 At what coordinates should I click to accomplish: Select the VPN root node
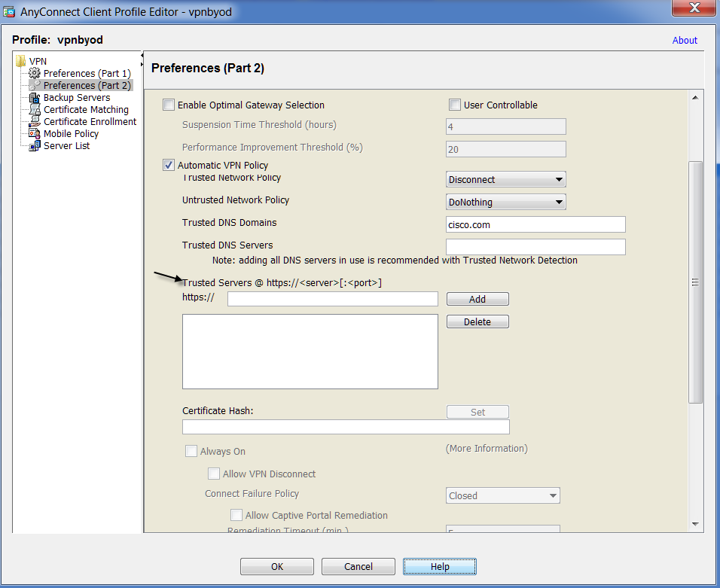(x=38, y=61)
